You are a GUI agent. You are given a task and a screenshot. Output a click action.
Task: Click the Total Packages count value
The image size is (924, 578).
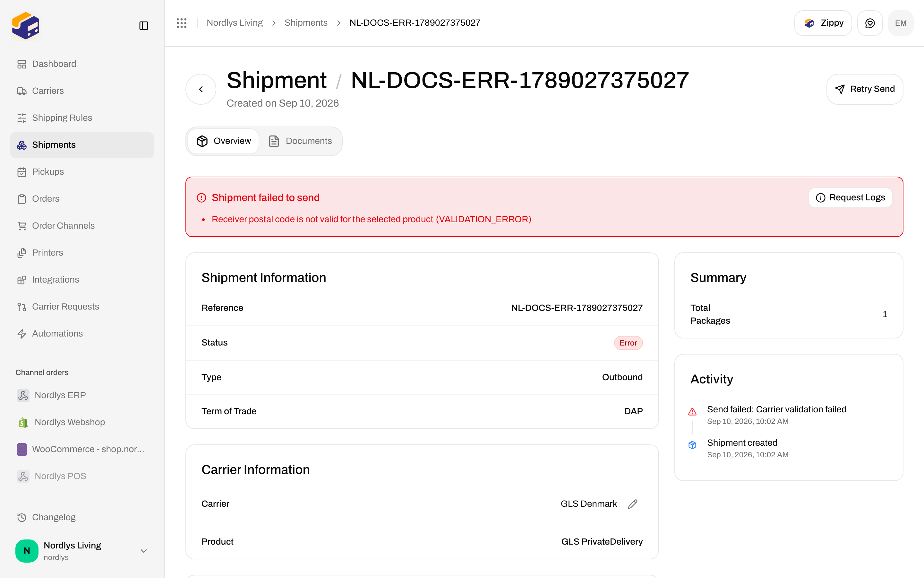885,315
